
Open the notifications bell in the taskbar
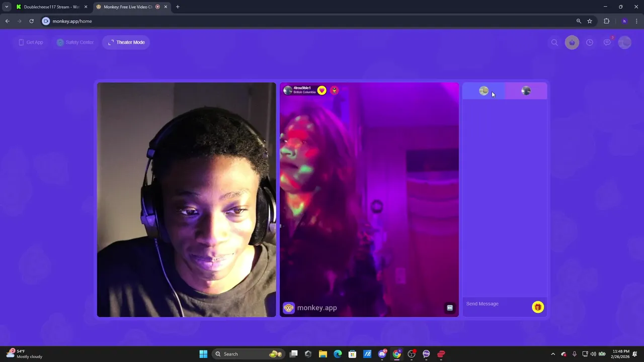coord(635,354)
